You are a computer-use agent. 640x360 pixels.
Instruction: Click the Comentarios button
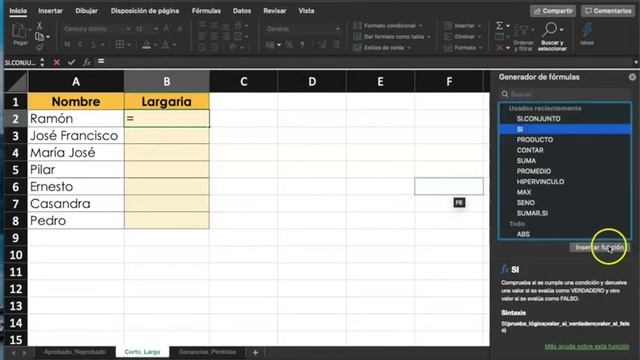tap(608, 11)
